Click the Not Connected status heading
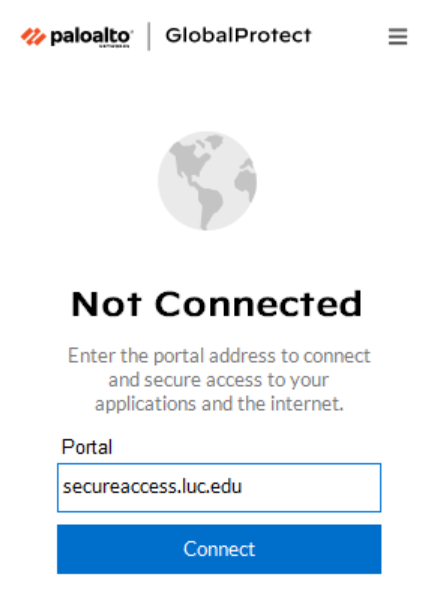 [x=217, y=304]
